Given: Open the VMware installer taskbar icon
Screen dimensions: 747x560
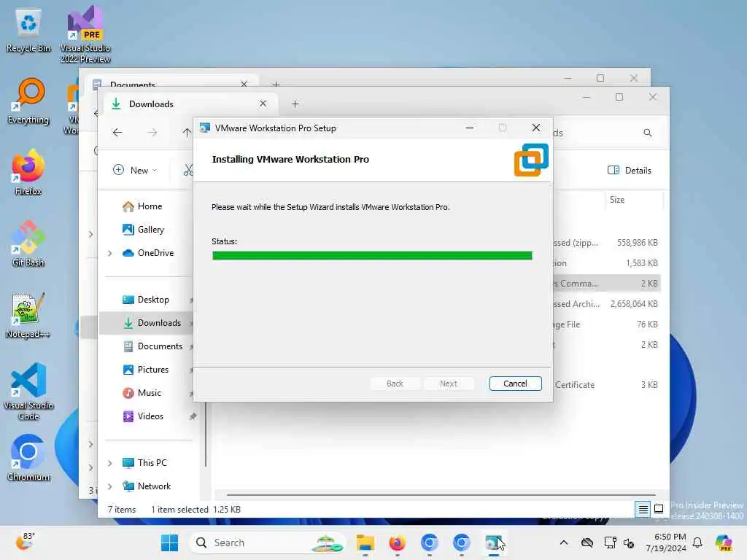Looking at the screenshot, I should pyautogui.click(x=494, y=542).
